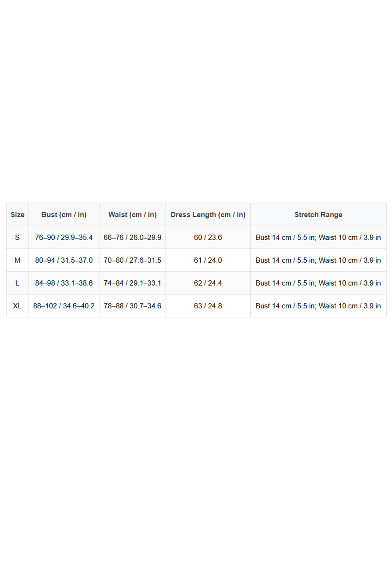
Task: Select the M size cell
Action: [x=17, y=260]
